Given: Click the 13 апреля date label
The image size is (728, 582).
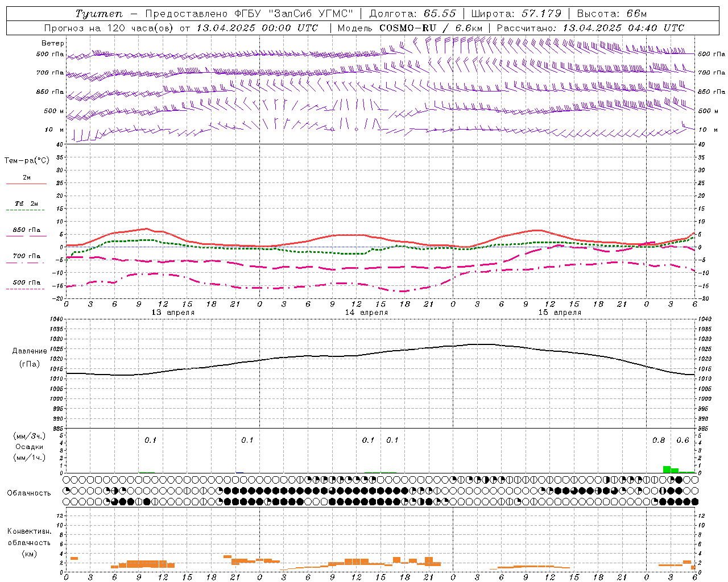Looking at the screenshot, I should tap(173, 313).
